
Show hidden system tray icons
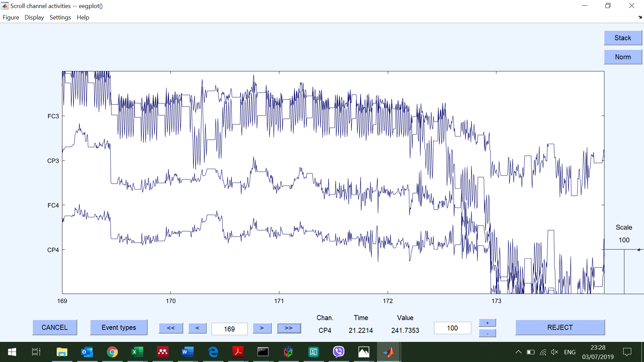tap(519, 352)
